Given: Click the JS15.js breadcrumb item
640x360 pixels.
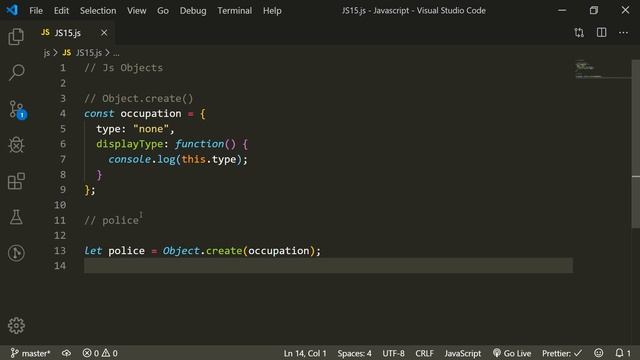Looking at the screenshot, I should click(82, 53).
